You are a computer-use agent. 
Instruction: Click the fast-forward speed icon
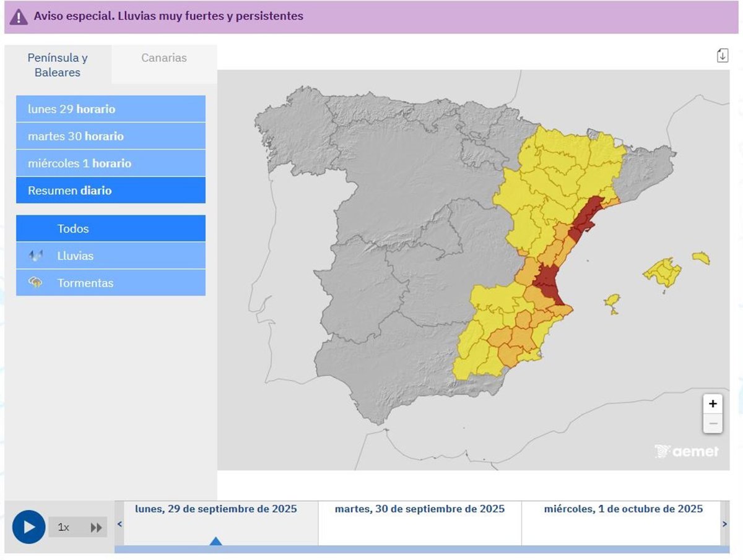tap(96, 527)
